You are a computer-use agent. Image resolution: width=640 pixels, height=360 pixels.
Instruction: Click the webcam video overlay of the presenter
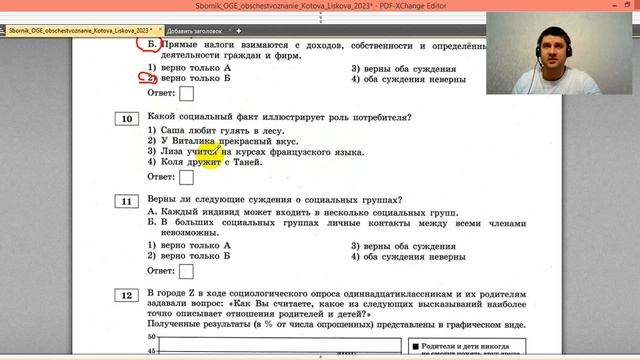pos(559,53)
